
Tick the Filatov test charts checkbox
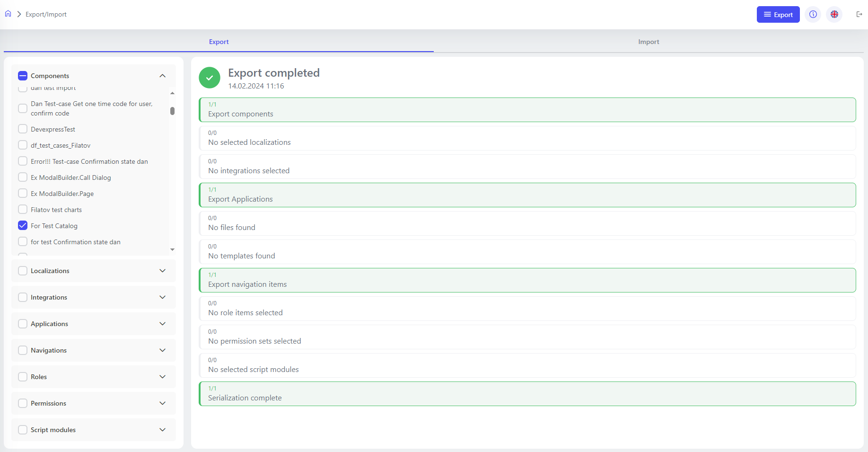[23, 210]
